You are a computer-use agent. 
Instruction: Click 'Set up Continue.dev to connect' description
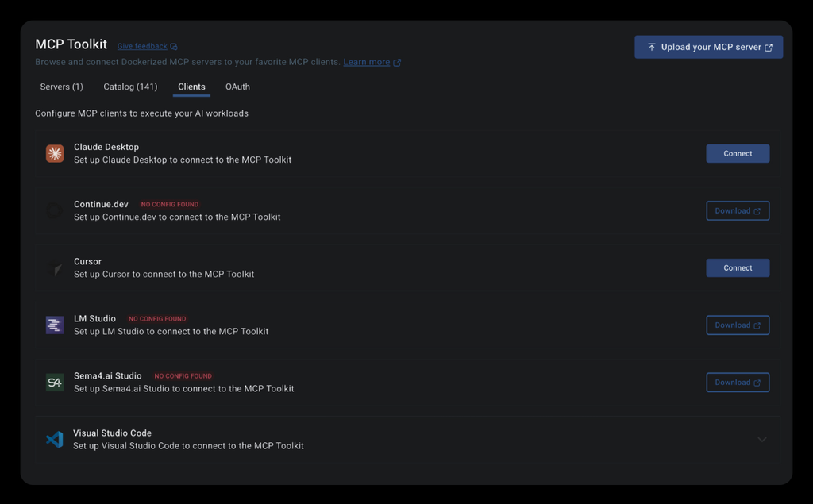coord(177,217)
